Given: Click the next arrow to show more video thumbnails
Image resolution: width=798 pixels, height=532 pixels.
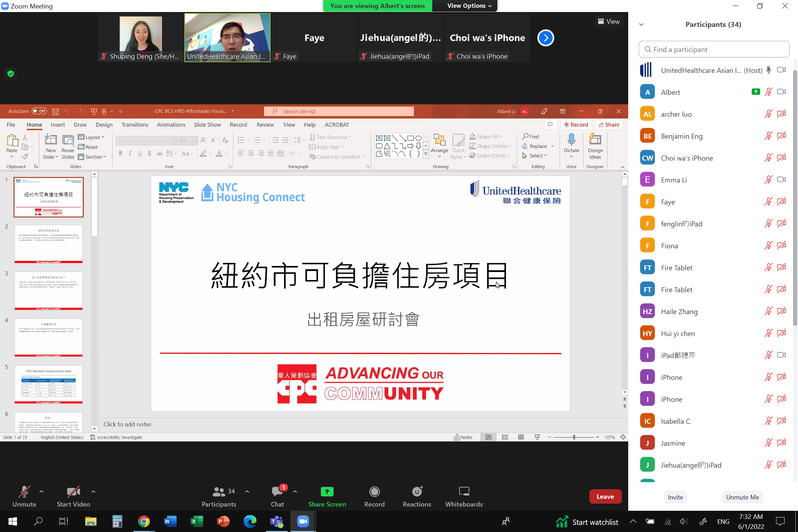Looking at the screenshot, I should (545, 38).
